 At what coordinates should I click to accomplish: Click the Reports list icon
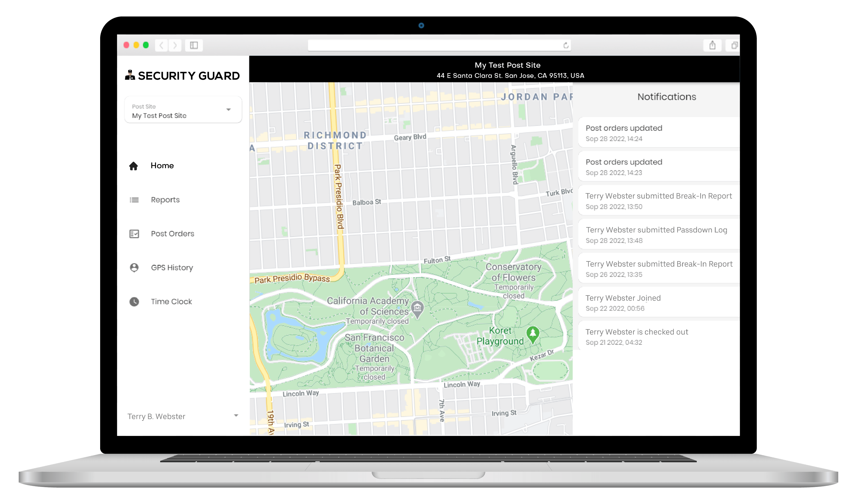pyautogui.click(x=134, y=200)
